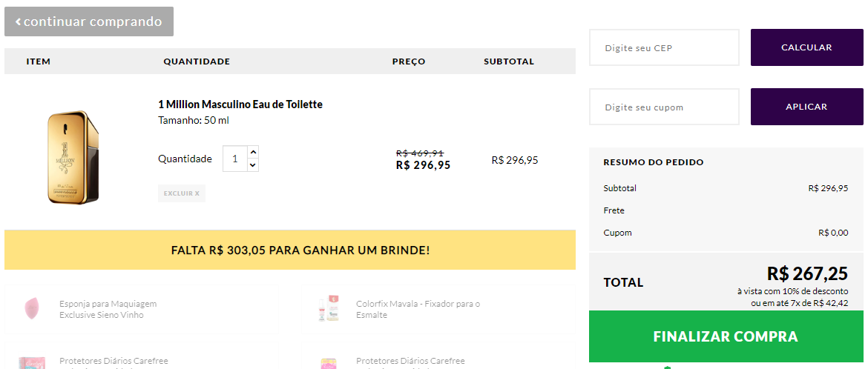Decrease quantity with the down arrow

(253, 165)
